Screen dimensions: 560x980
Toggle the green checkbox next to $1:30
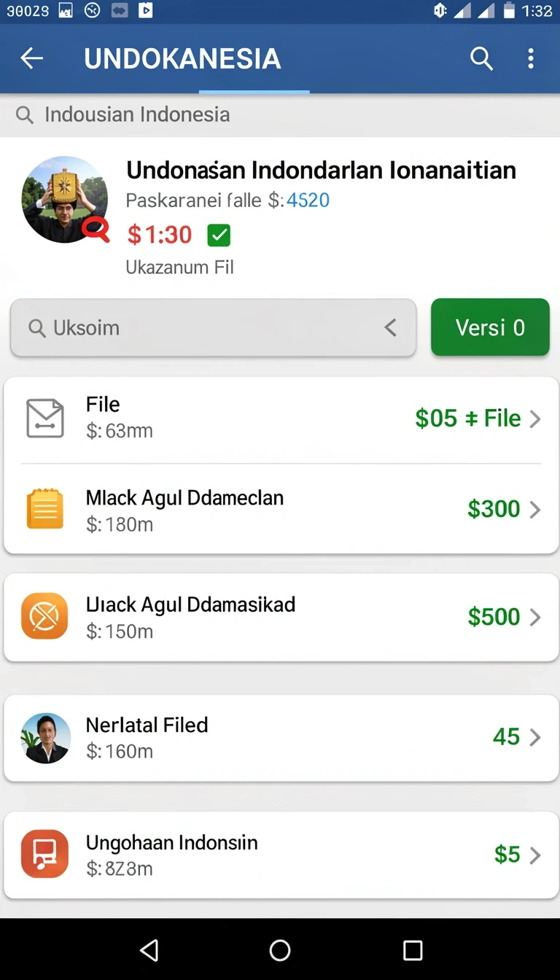[219, 235]
